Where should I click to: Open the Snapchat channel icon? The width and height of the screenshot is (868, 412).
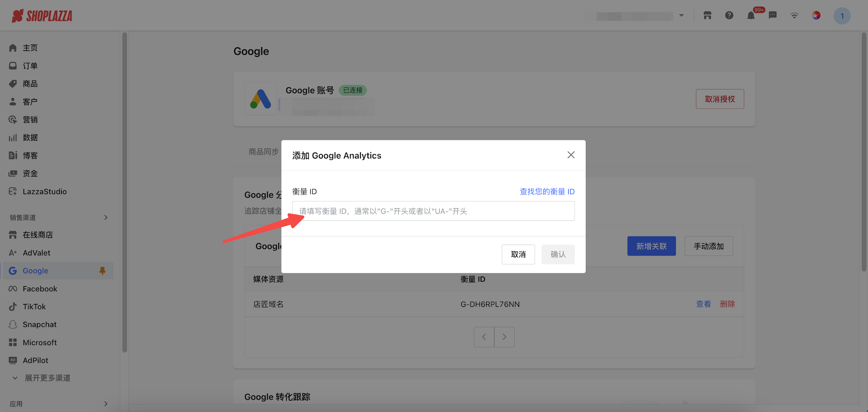[13, 325]
